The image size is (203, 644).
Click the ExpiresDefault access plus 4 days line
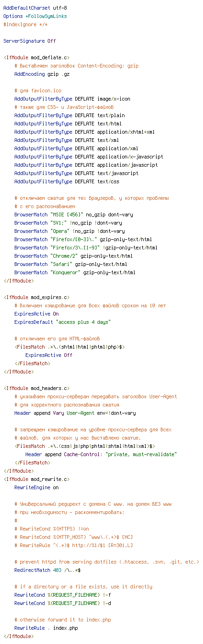62,322
